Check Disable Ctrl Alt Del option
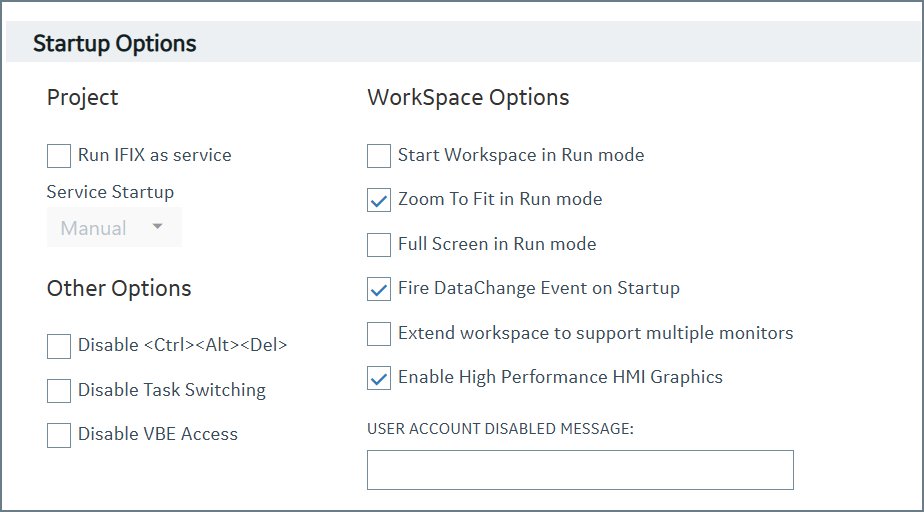This screenshot has height=512, width=924. [x=59, y=346]
